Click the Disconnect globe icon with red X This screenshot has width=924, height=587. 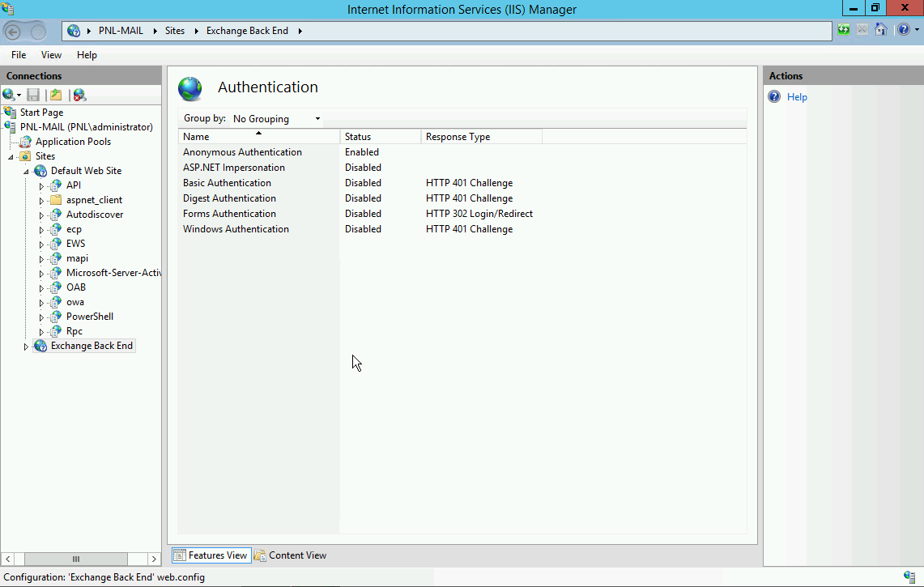pos(79,95)
